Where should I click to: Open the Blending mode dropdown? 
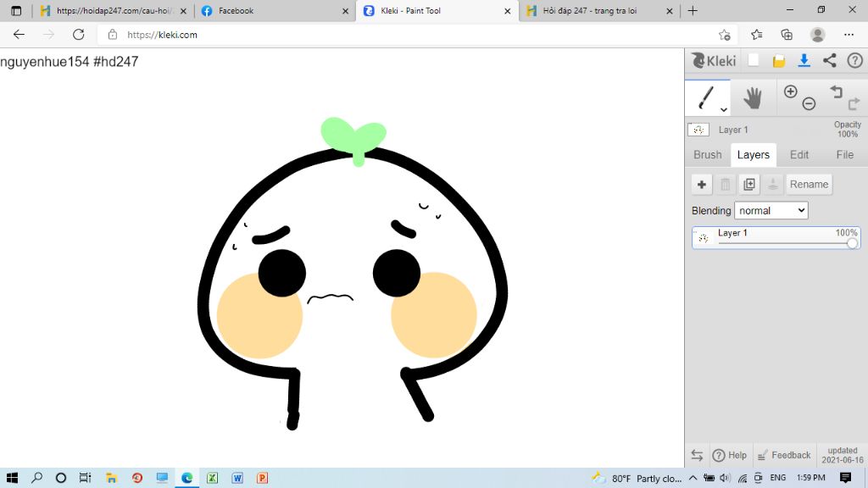[771, 210]
